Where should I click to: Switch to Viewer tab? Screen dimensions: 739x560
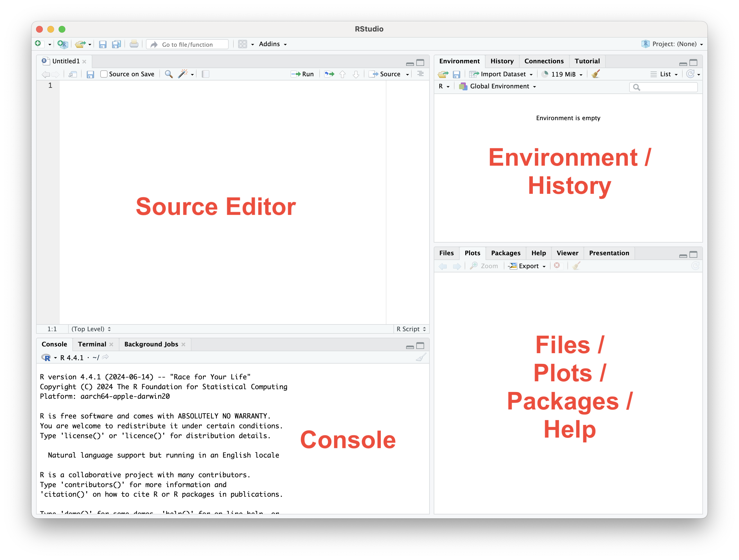(x=567, y=253)
